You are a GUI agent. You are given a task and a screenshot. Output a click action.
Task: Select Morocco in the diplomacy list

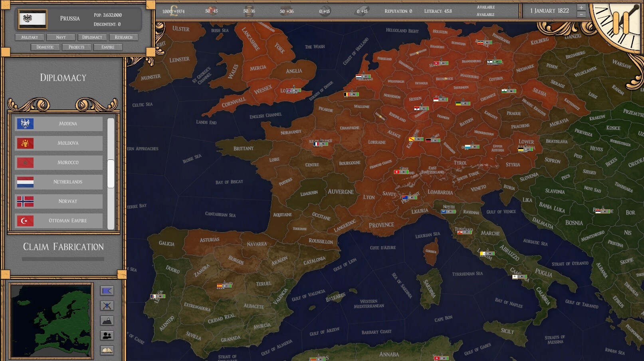pyautogui.click(x=59, y=162)
